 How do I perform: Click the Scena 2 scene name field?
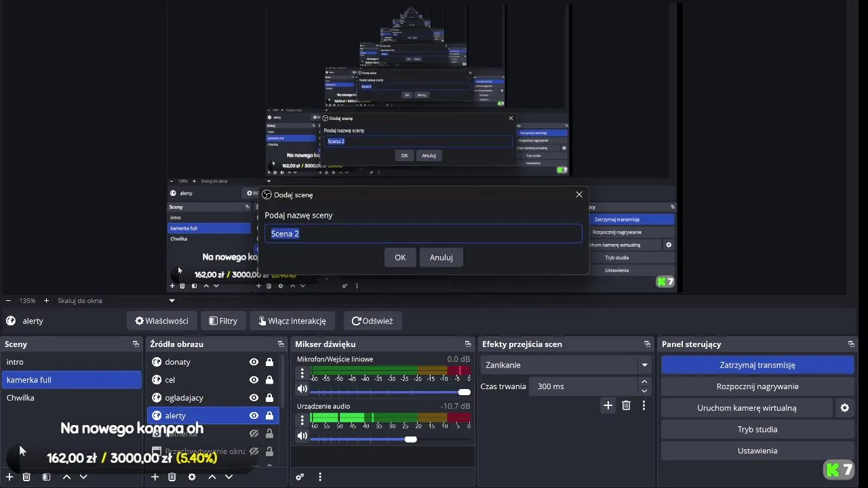coord(423,233)
